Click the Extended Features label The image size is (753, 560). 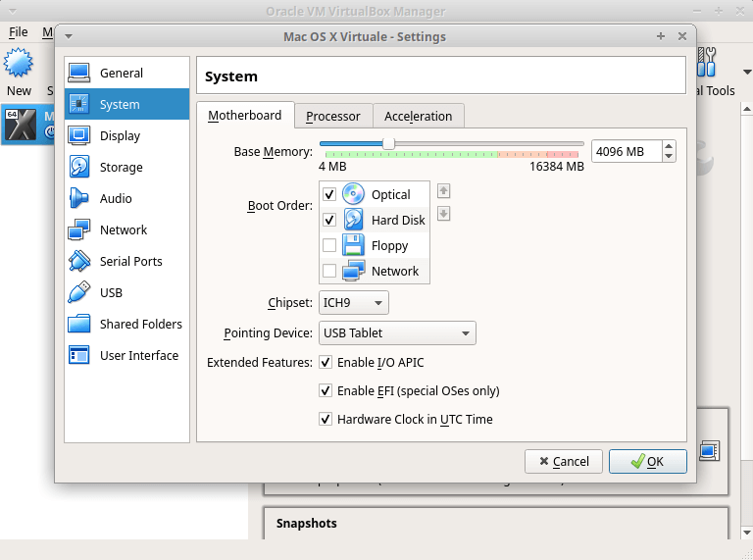pos(259,362)
